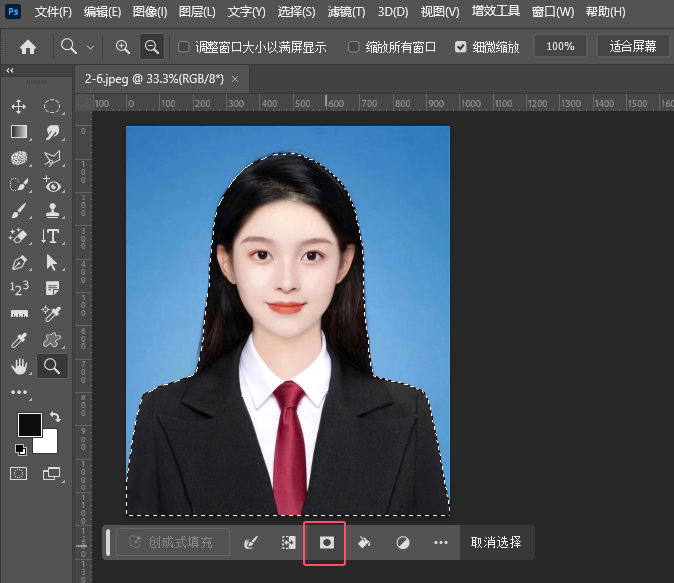This screenshot has height=583, width=674.
Task: Open more options in contextual task bar
Action: (x=441, y=542)
